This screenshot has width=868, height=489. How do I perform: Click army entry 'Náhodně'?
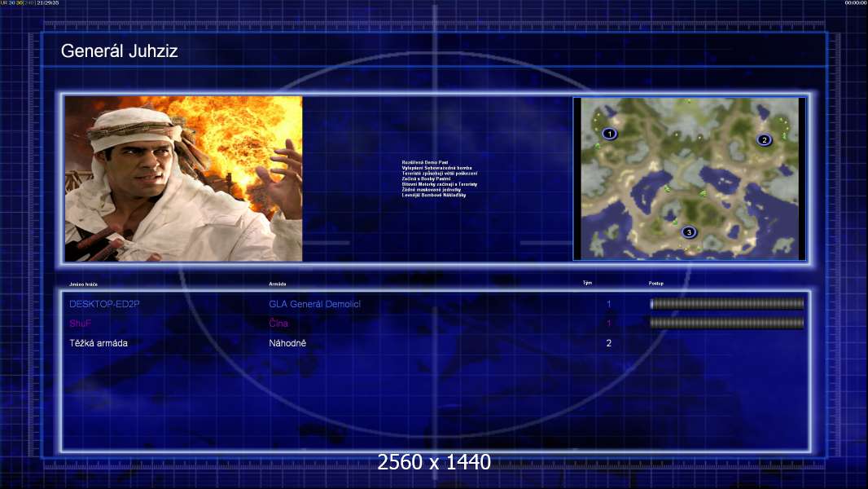click(x=287, y=343)
